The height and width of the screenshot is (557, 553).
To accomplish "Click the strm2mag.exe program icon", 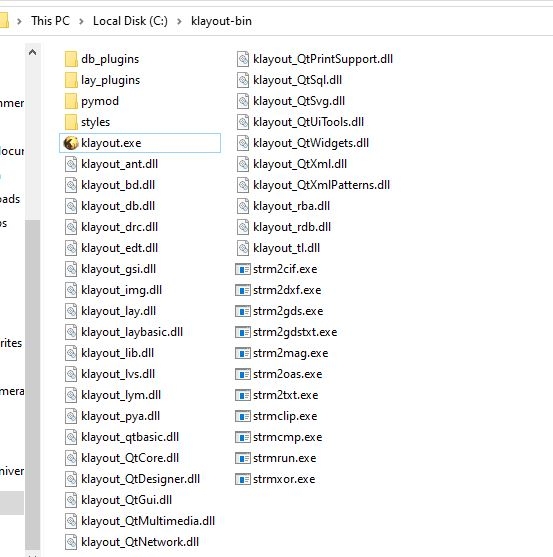I will pyautogui.click(x=243, y=353).
